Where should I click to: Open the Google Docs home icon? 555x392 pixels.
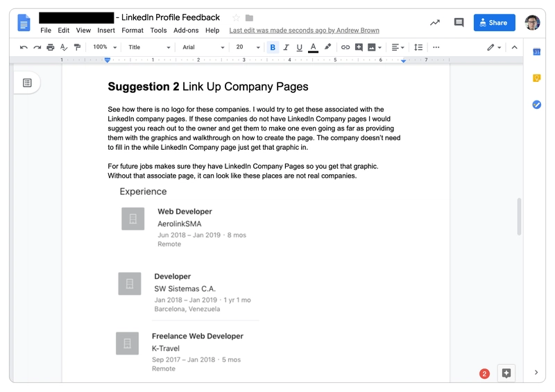(24, 23)
